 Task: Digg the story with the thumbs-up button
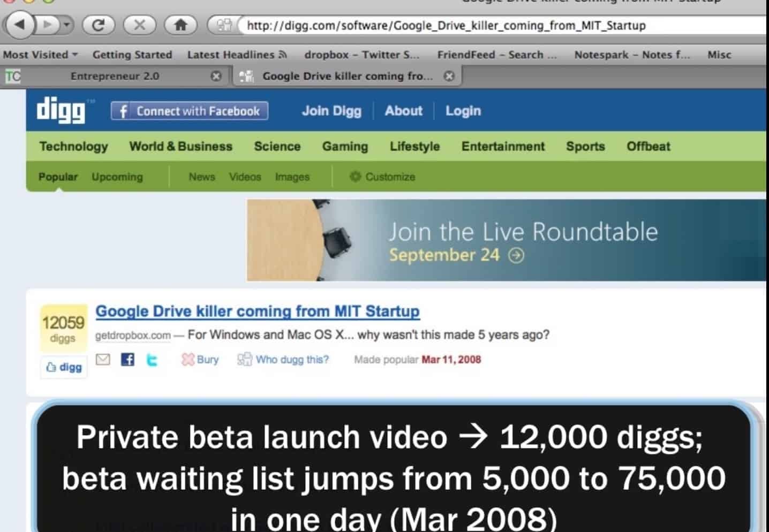(x=63, y=366)
